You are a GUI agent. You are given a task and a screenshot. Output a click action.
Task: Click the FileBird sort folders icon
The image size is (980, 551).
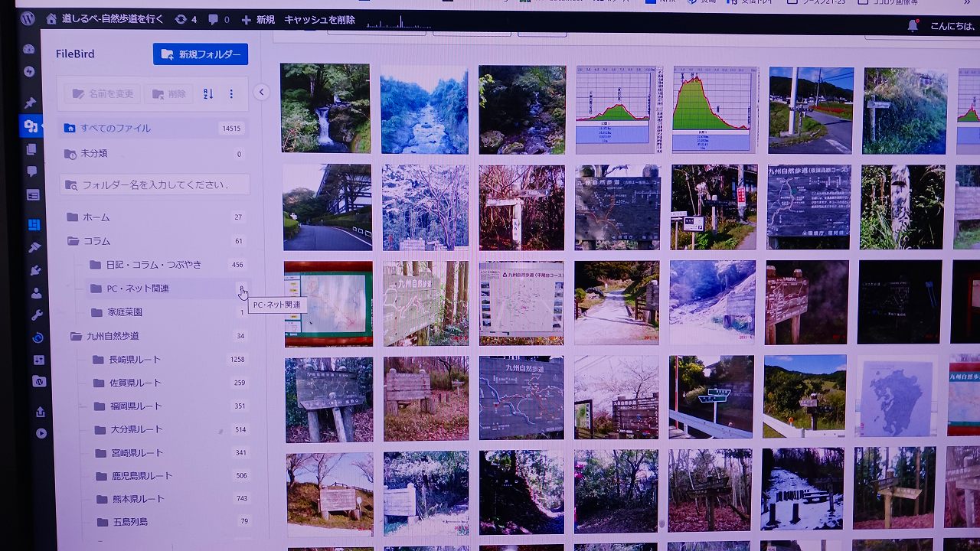coord(208,94)
